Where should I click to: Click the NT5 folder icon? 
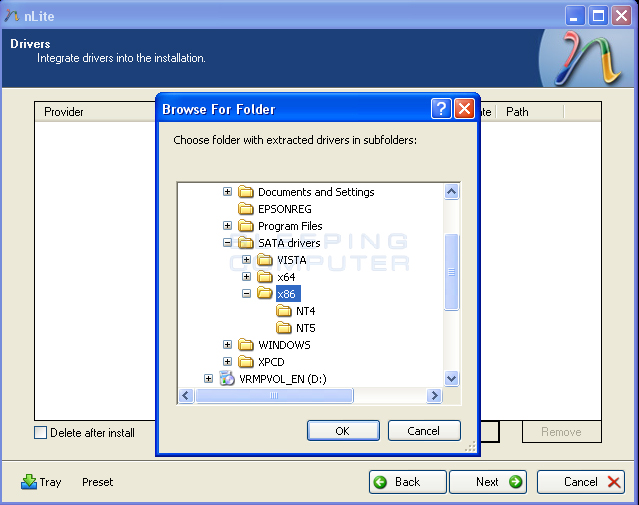click(284, 328)
